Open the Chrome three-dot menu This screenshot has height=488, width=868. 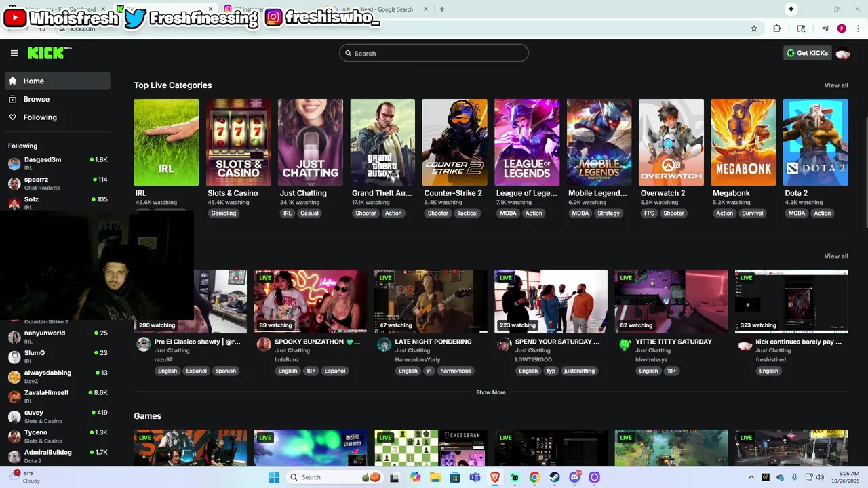pos(858,28)
